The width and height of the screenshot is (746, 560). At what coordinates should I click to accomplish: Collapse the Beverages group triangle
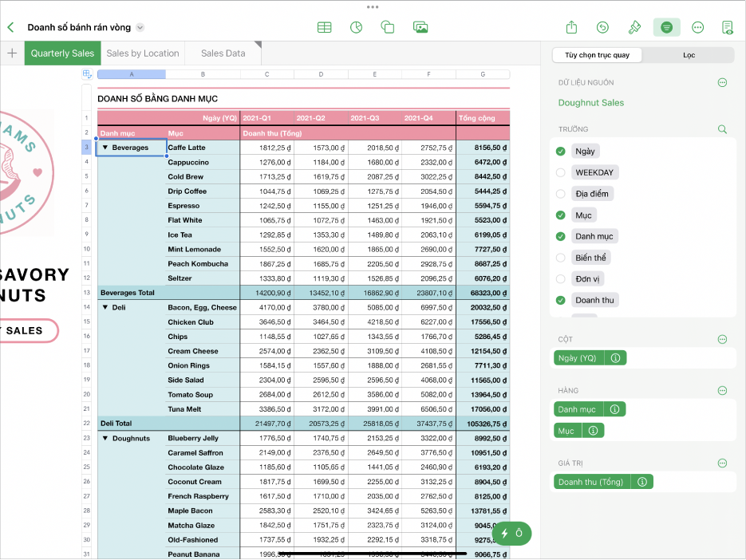[x=105, y=148]
